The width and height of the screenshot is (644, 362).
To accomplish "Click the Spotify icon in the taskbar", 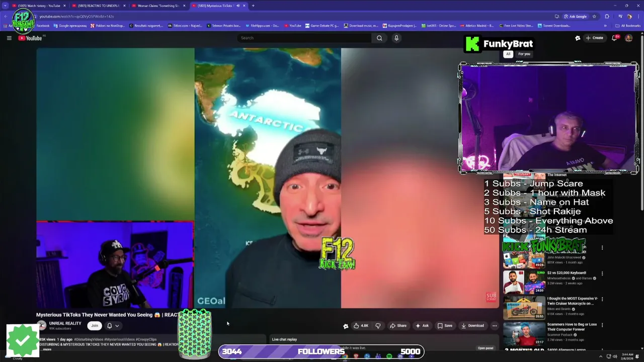I will (x=389, y=356).
